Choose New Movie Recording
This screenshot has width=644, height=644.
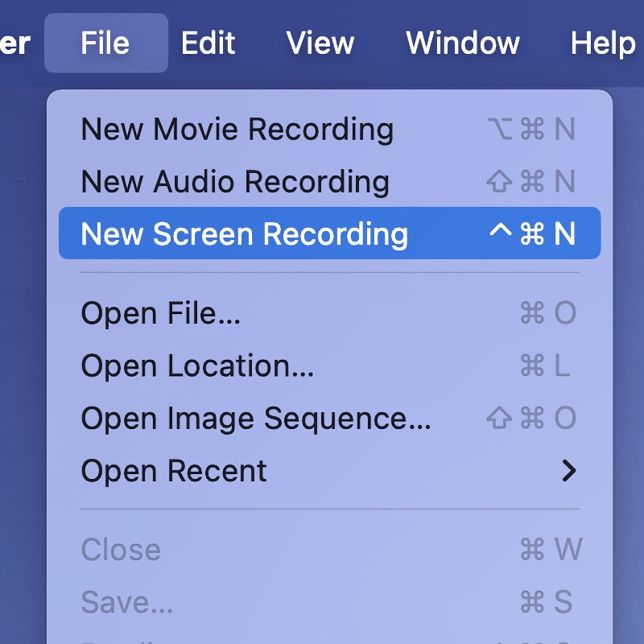pos(237,130)
